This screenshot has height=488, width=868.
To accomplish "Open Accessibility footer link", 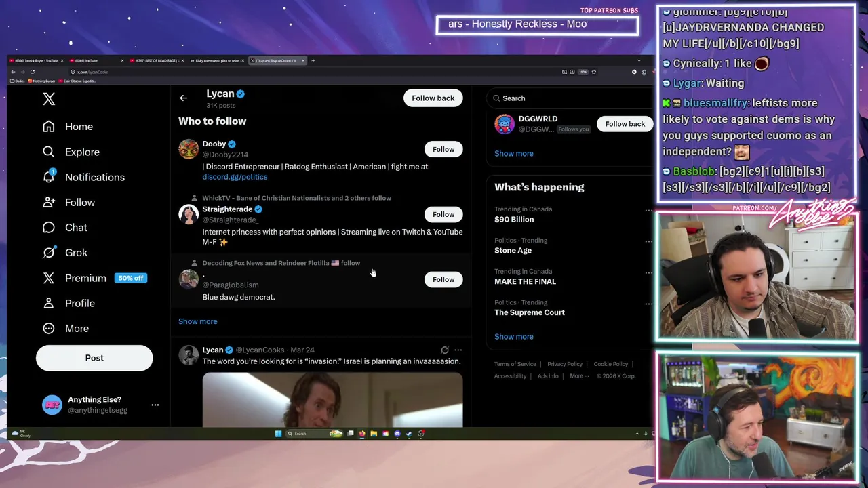I will tap(510, 376).
